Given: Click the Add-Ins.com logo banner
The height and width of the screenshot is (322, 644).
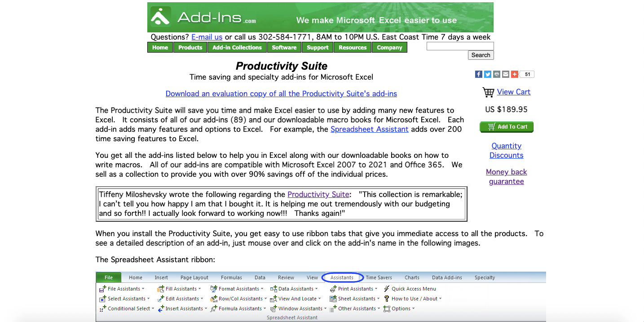Looking at the screenshot, I should point(320,17).
